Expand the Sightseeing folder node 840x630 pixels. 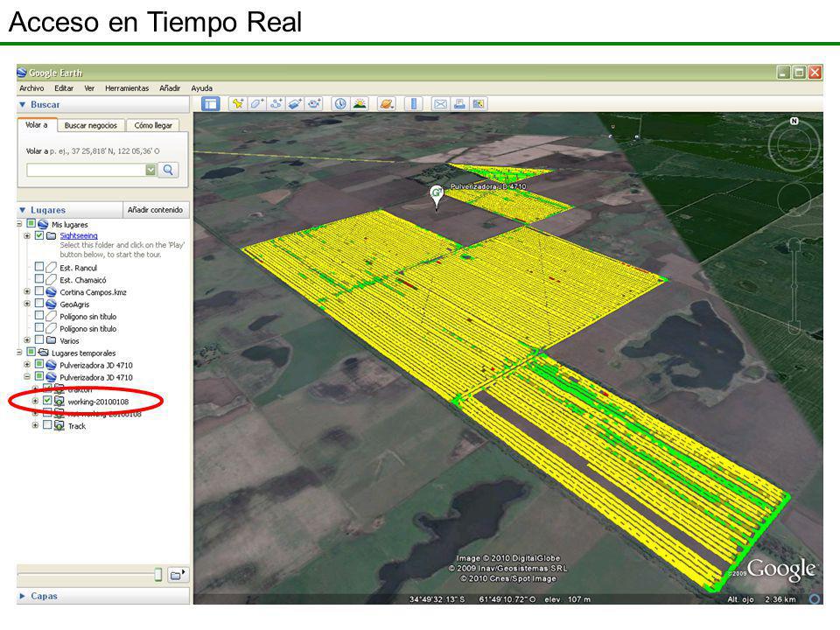[27, 235]
